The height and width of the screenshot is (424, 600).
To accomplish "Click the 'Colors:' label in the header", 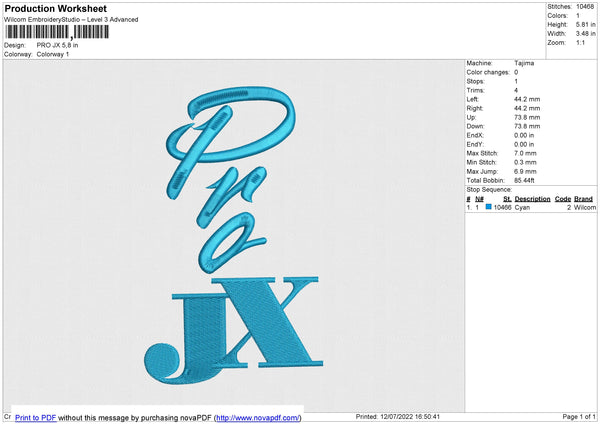I will [557, 16].
